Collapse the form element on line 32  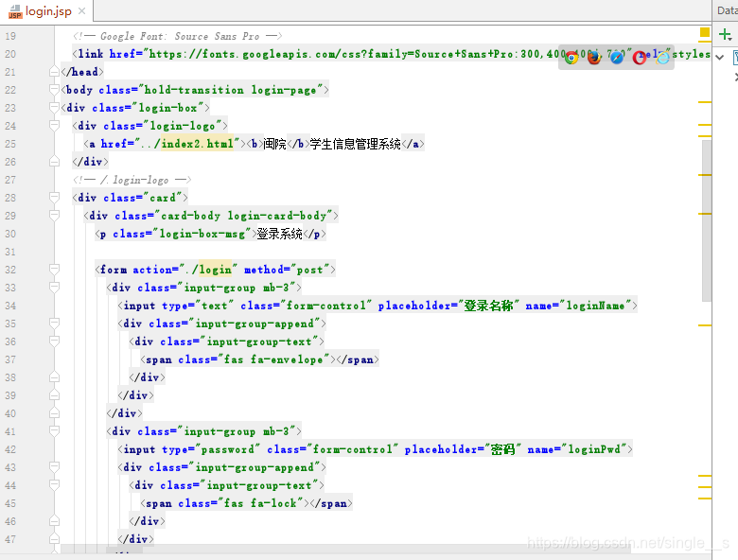click(54, 270)
